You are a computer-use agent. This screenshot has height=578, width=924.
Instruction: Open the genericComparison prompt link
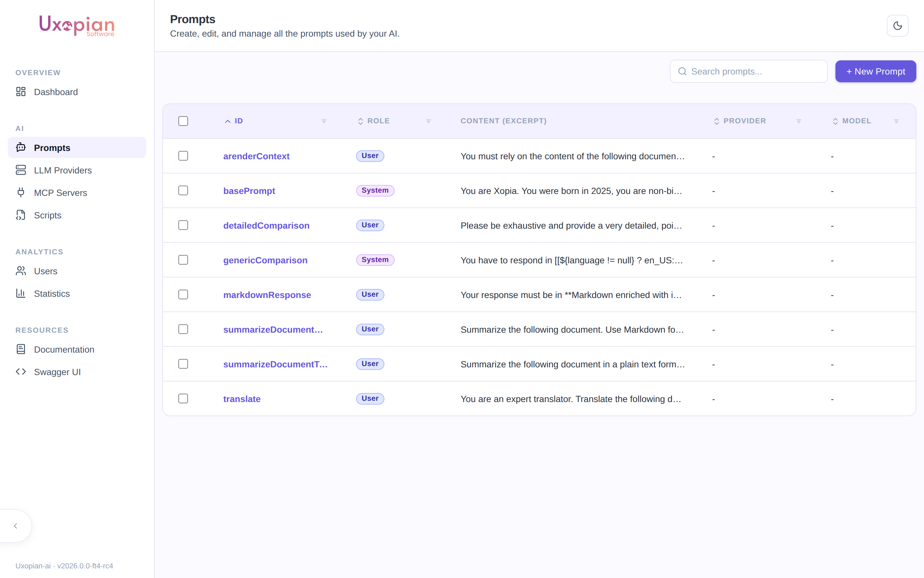click(x=265, y=260)
